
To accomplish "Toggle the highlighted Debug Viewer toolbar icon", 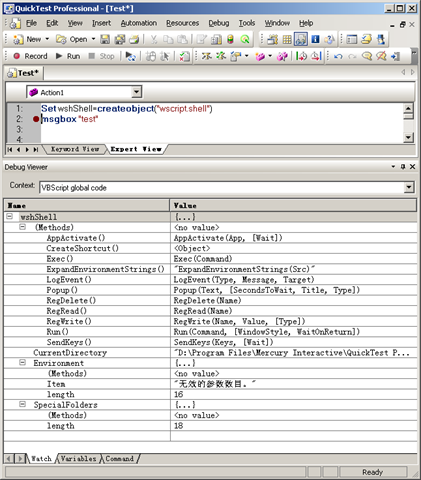I will (x=301, y=39).
